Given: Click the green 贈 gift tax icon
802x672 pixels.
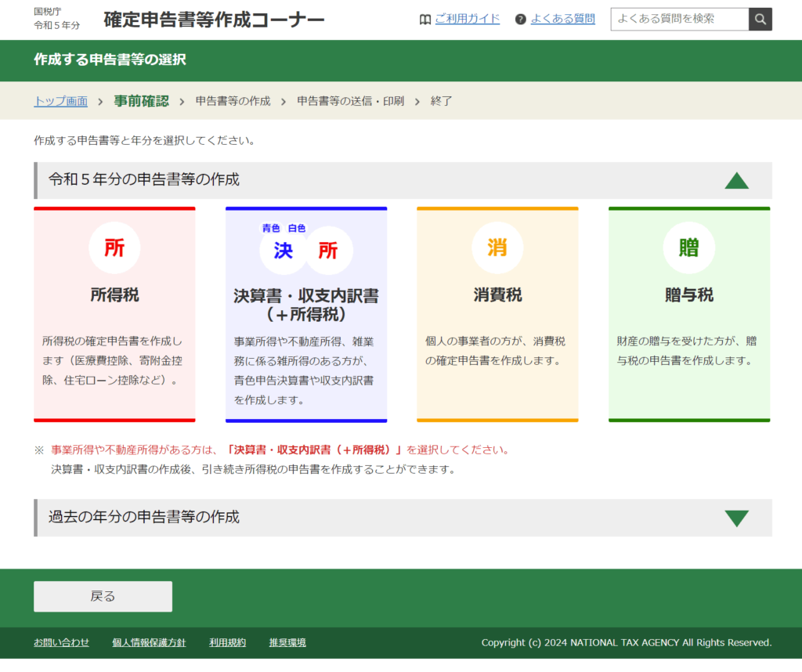Looking at the screenshot, I should coord(688,247).
